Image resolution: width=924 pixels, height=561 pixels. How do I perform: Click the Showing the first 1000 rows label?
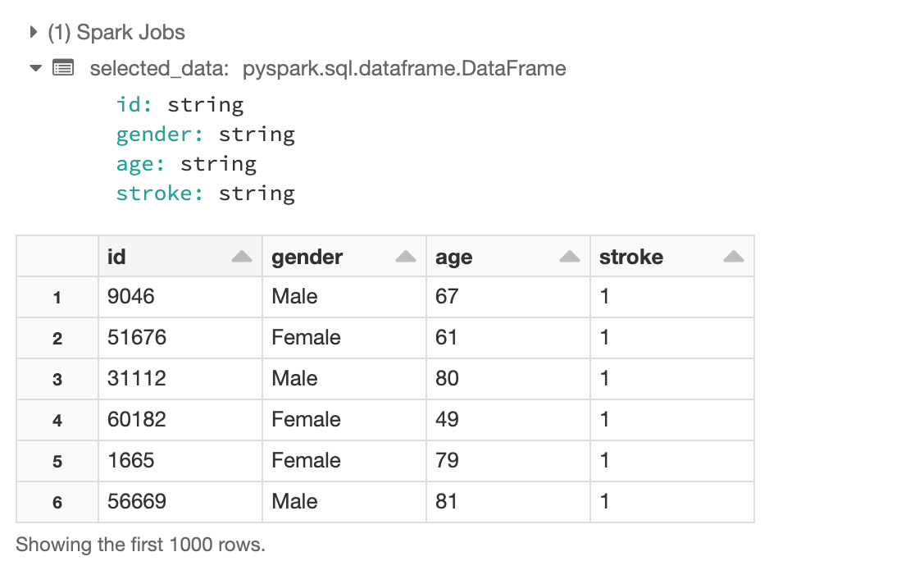(140, 544)
